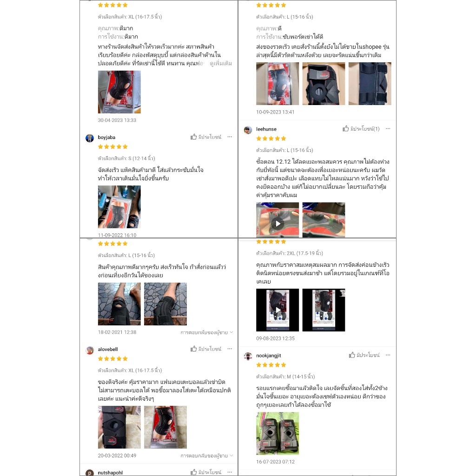476x476 pixels.
Task: Open more options on nookjangjit's review
Action: pos(388,355)
